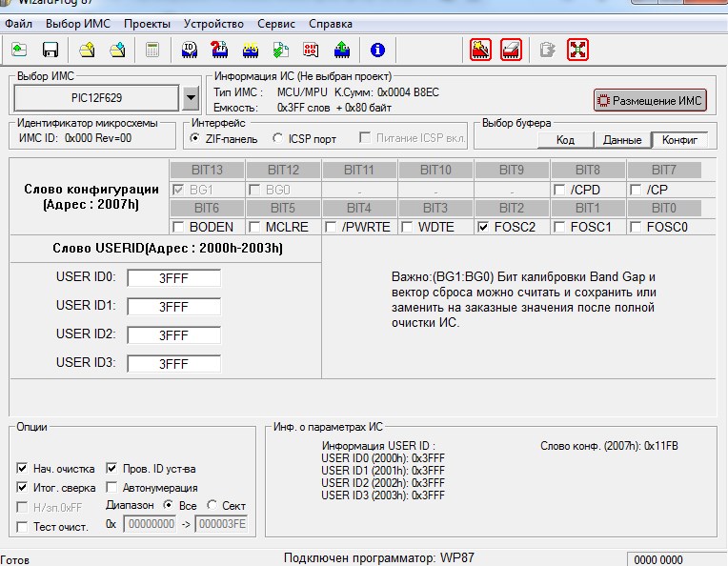Viewport: 728px width, 566px height.
Task: Expand the chip selection dropdown arrow
Action: click(x=191, y=98)
